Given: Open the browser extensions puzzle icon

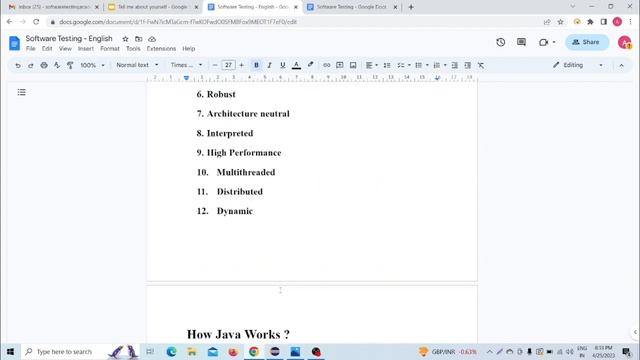Looking at the screenshot, I should [x=590, y=22].
